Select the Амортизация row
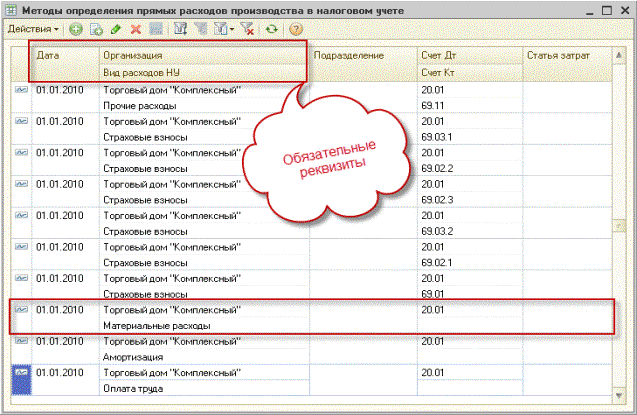This screenshot has height=415, width=637. [x=312, y=349]
